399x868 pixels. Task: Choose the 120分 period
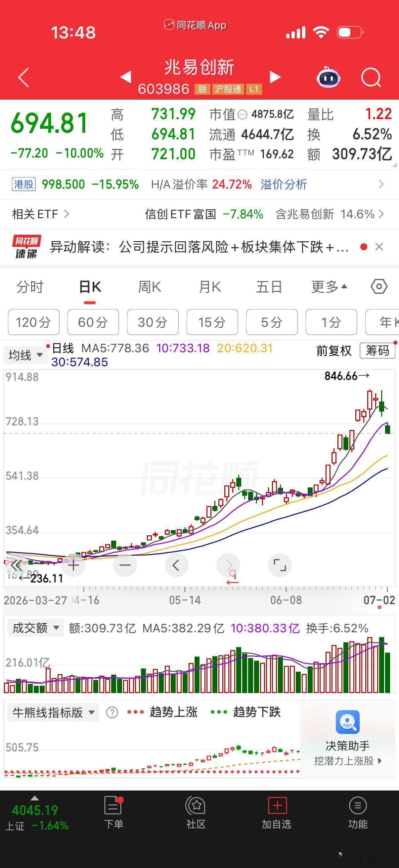click(34, 322)
